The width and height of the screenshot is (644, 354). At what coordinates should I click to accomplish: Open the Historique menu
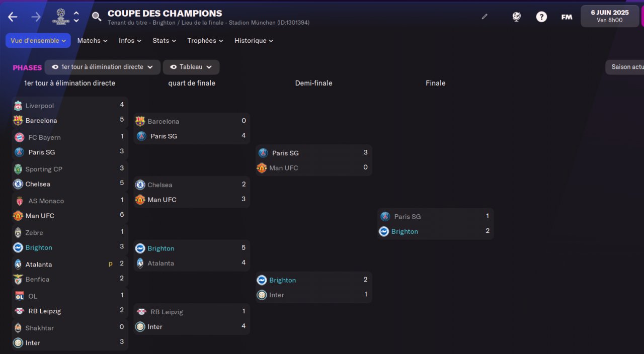point(254,41)
